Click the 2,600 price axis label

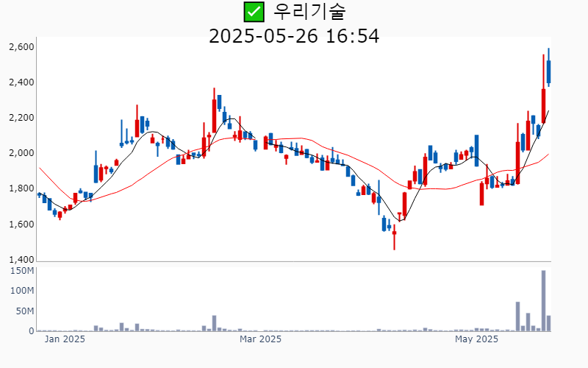pos(21,47)
